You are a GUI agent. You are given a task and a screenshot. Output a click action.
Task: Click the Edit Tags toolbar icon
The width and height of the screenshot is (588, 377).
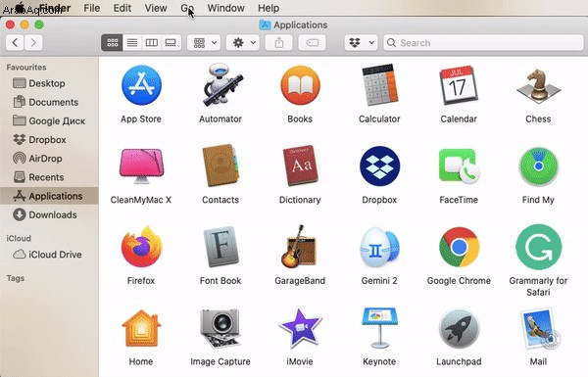[312, 43]
